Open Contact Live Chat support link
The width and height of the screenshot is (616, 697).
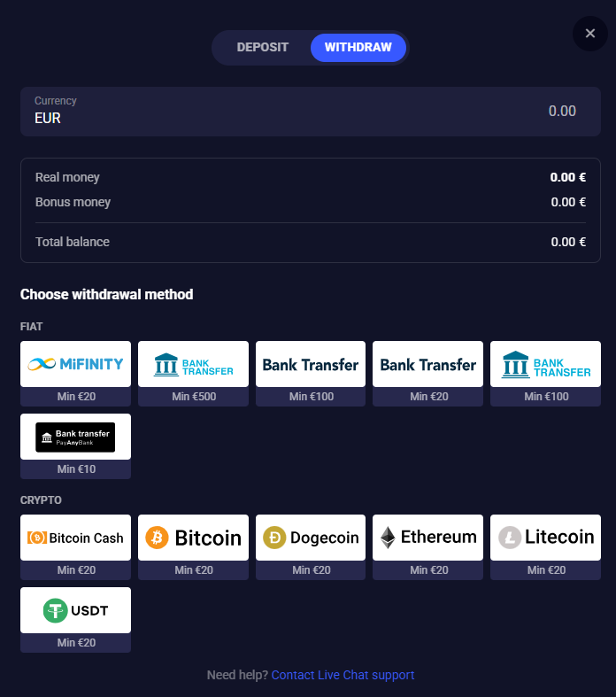(x=343, y=675)
